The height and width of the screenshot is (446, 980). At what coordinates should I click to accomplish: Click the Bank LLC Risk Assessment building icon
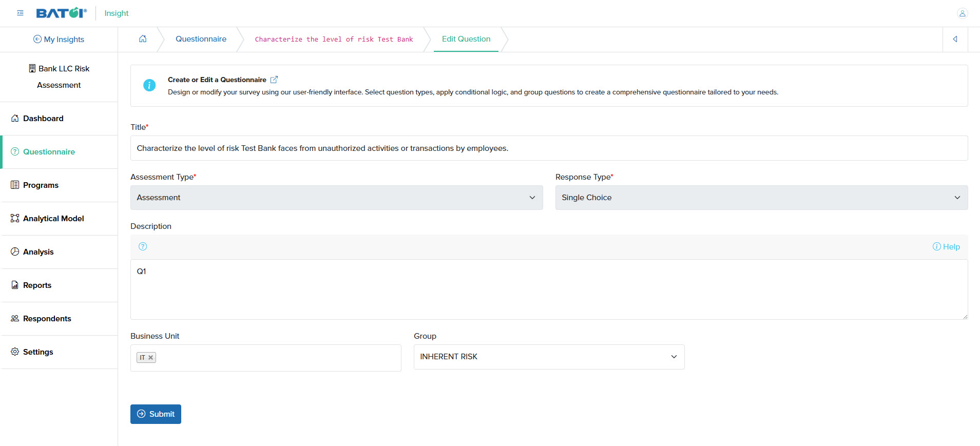coord(32,68)
